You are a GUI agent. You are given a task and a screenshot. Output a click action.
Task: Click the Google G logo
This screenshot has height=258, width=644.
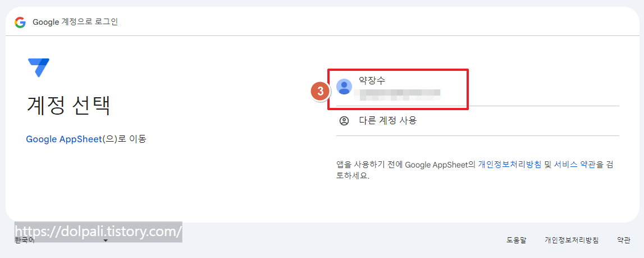pos(20,22)
